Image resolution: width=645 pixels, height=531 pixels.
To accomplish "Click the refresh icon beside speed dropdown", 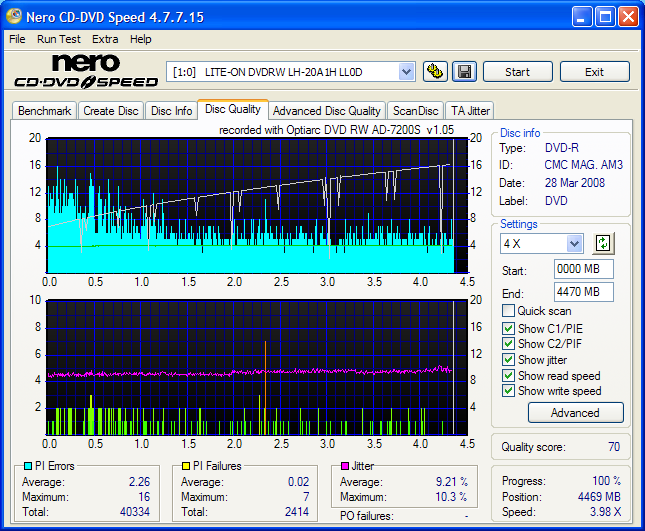I will (603, 243).
